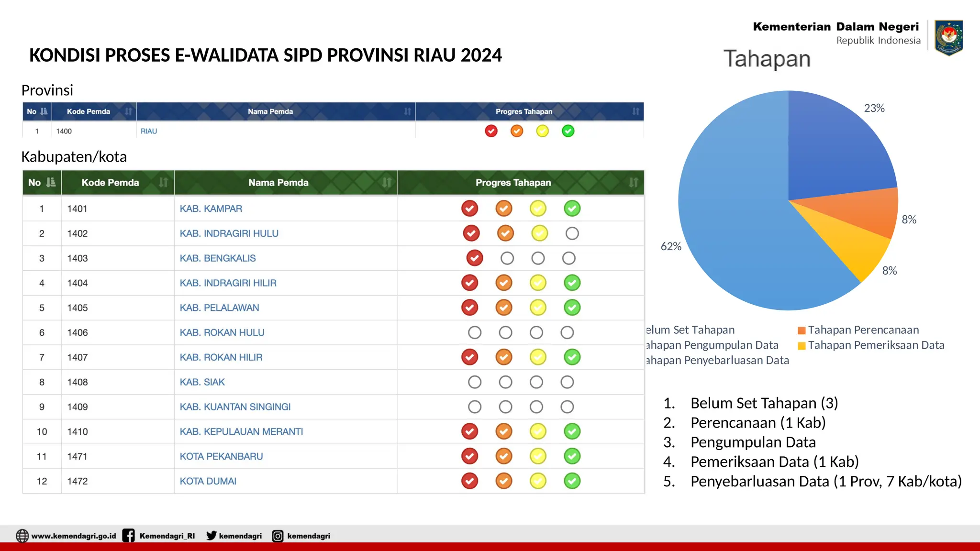Click the Facebook icon in footer
This screenshot has width=980, height=551.
pyautogui.click(x=128, y=535)
